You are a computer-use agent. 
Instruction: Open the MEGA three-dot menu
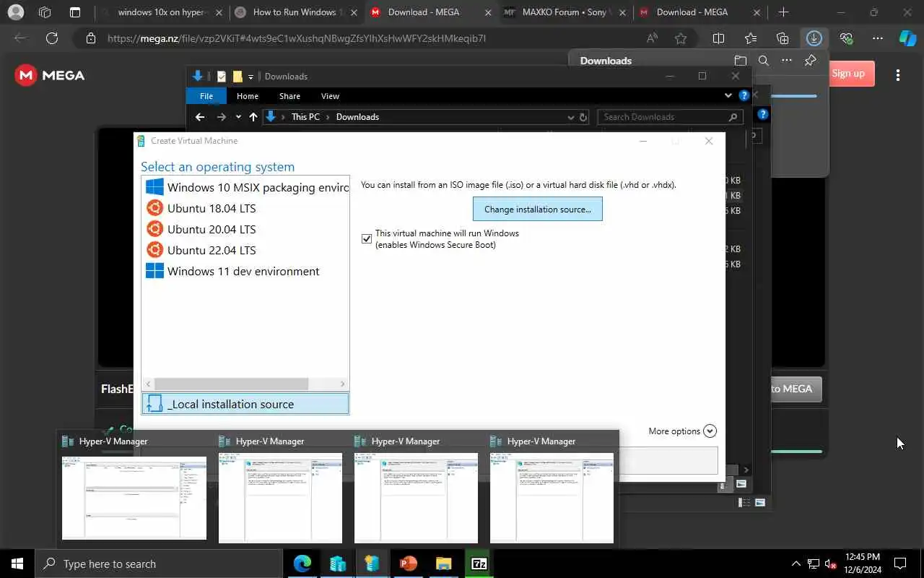pyautogui.click(x=898, y=74)
